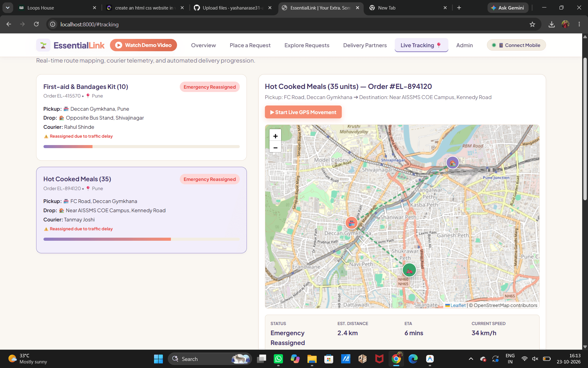The height and width of the screenshot is (368, 588).
Task: Click Hot Cooked Meals delivery progress bar
Action: click(141, 239)
